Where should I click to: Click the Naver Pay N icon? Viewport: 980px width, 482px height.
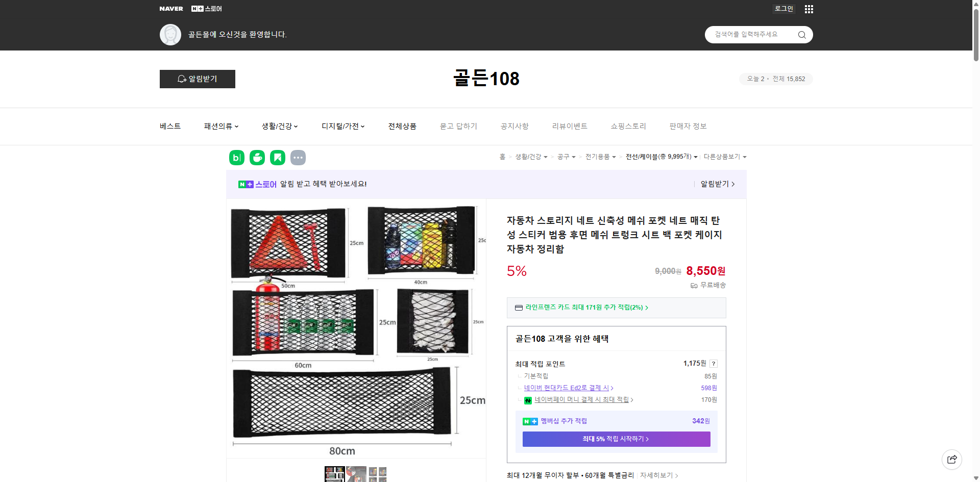click(x=528, y=400)
